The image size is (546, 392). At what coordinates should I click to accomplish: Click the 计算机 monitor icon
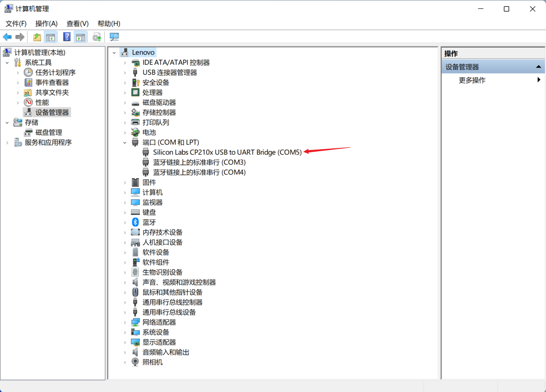point(135,192)
